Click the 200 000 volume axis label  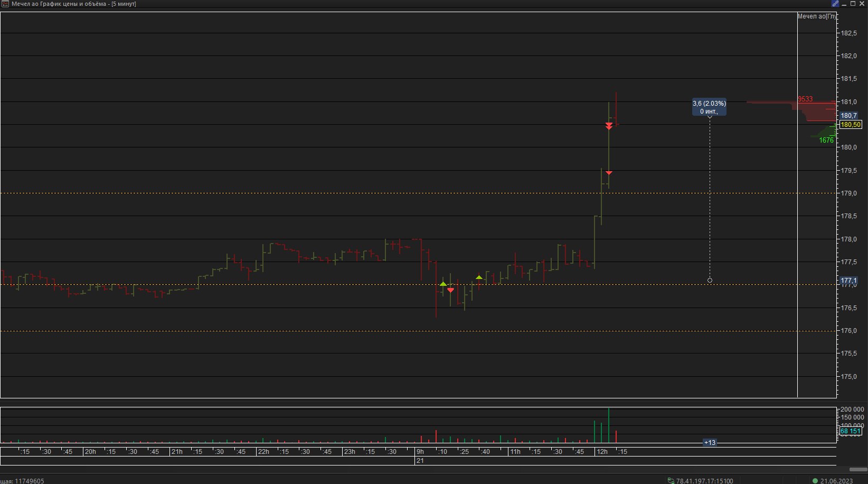(x=852, y=409)
